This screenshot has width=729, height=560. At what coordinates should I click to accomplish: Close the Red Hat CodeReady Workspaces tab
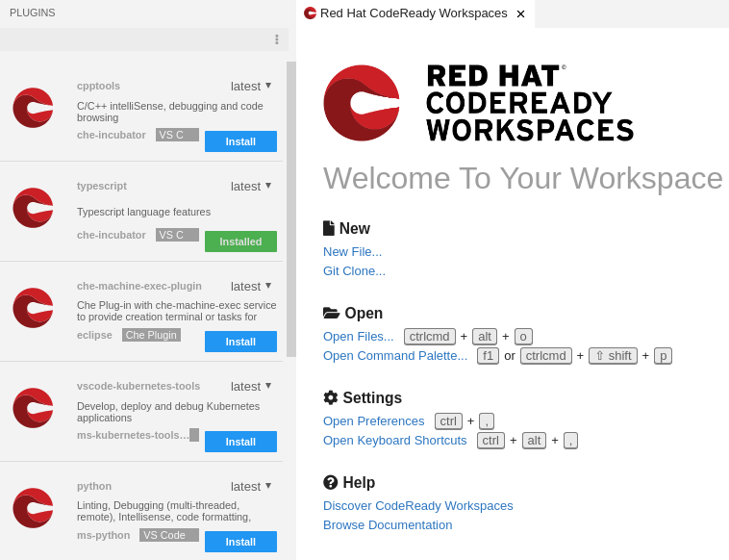520,14
